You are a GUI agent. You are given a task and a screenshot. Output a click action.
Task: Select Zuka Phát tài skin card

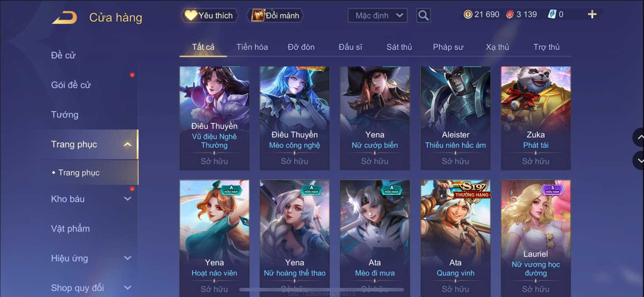536,118
